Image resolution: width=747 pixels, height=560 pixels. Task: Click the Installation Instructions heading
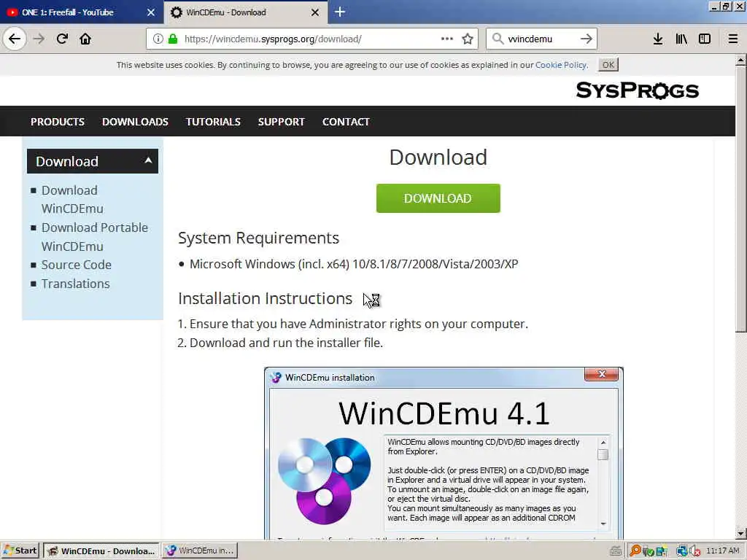pos(265,298)
